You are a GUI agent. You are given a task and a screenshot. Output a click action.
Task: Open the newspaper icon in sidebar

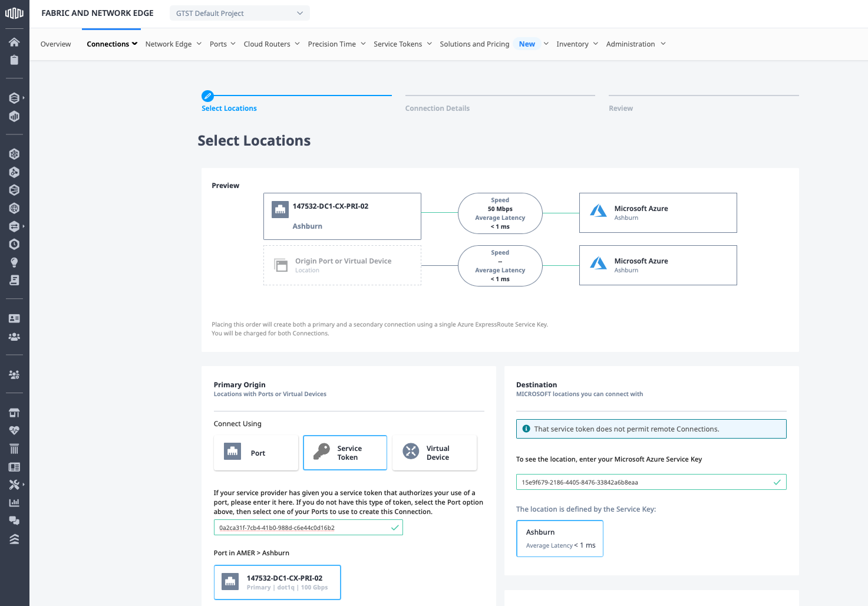tap(14, 467)
